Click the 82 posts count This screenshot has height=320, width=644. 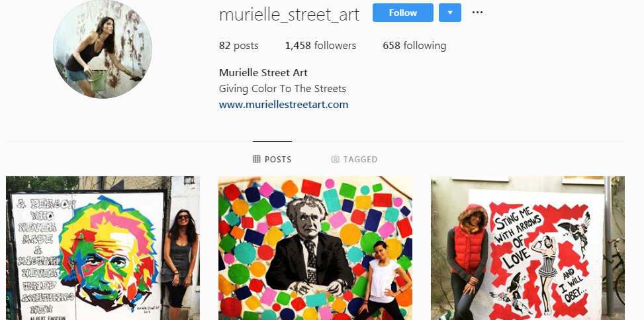click(239, 46)
